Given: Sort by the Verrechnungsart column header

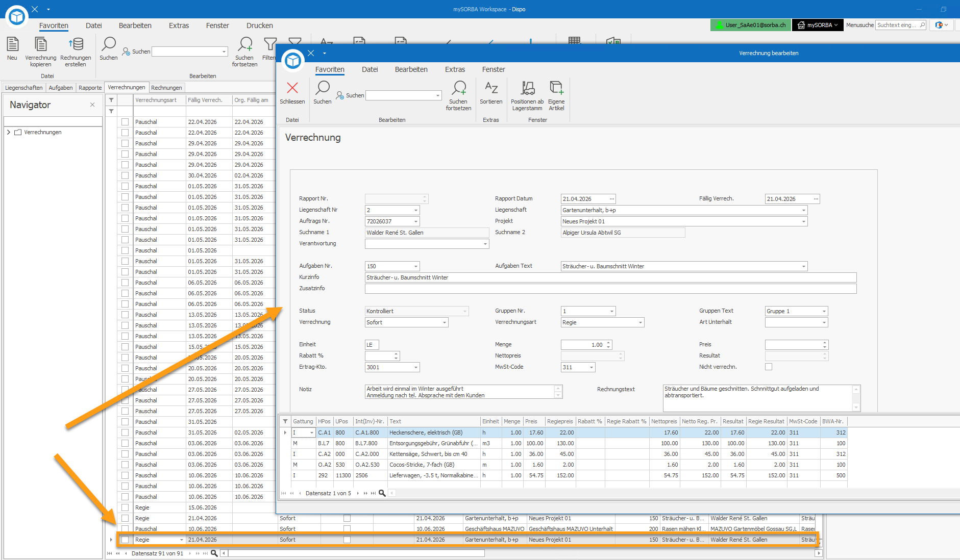Looking at the screenshot, I should click(159, 100).
